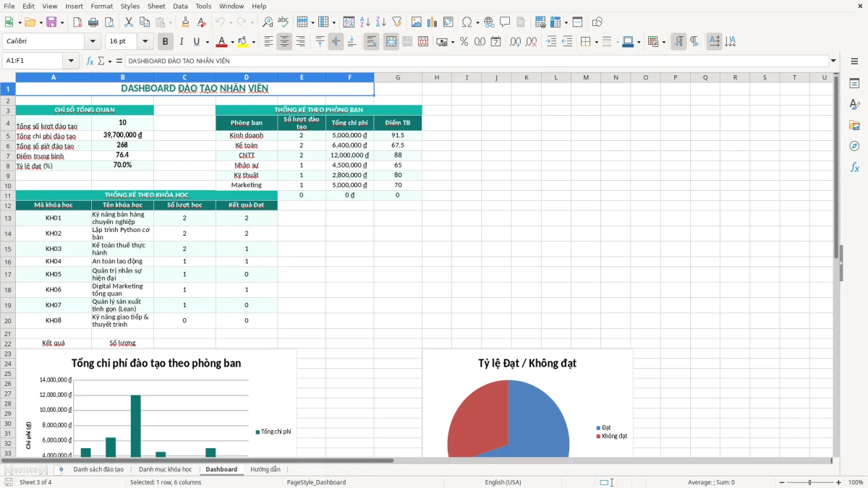Insert Comment speech bubble icon
The height and width of the screenshot is (488, 868).
coord(505,22)
